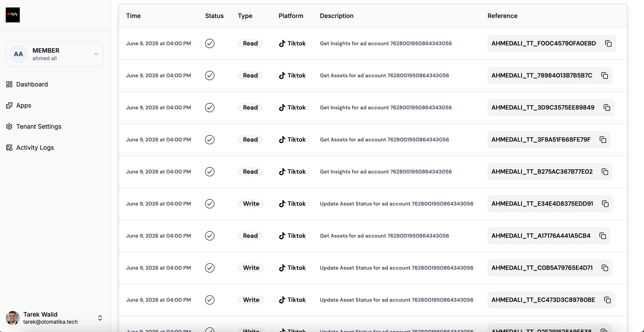Click the Apps puzzle icon

pyautogui.click(x=9, y=105)
